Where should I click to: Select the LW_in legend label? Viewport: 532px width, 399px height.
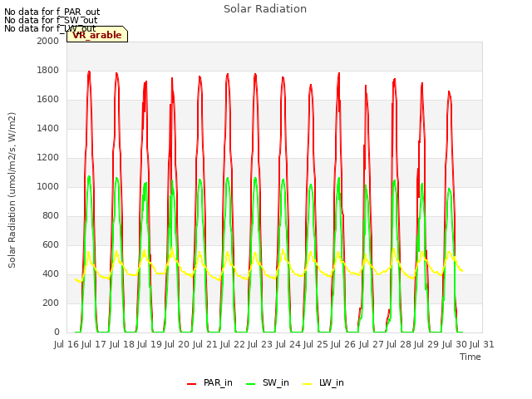(x=331, y=382)
